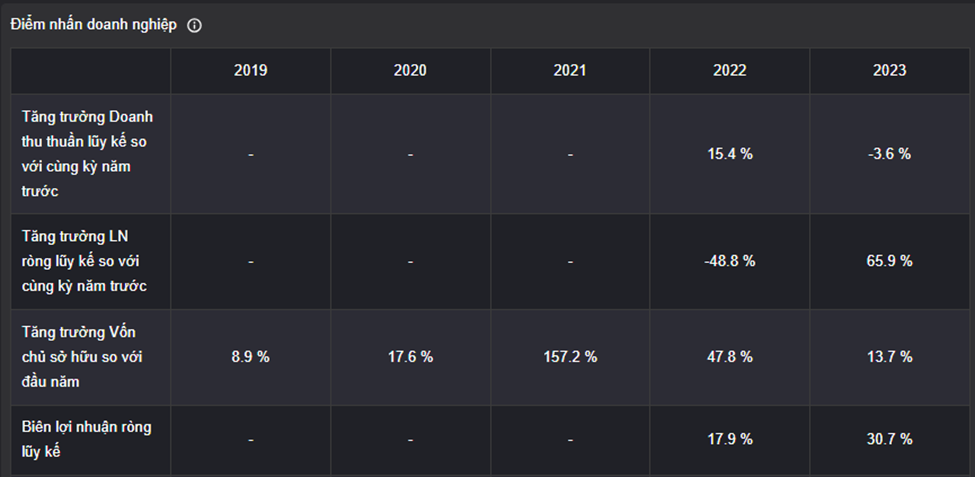The image size is (975, 477).
Task: Select the -48.8 % net profit growth cell
Action: click(730, 262)
